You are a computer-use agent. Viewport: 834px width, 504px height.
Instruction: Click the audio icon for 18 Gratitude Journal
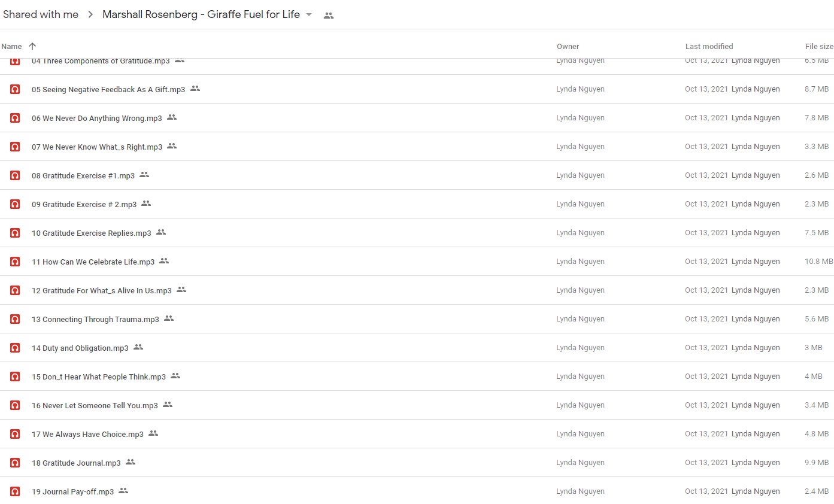(15, 463)
